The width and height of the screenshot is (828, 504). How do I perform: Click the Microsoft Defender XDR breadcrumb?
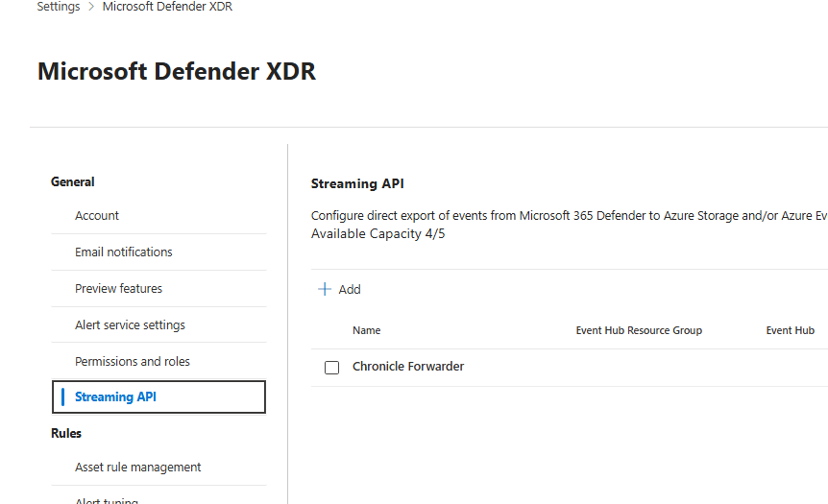[167, 7]
